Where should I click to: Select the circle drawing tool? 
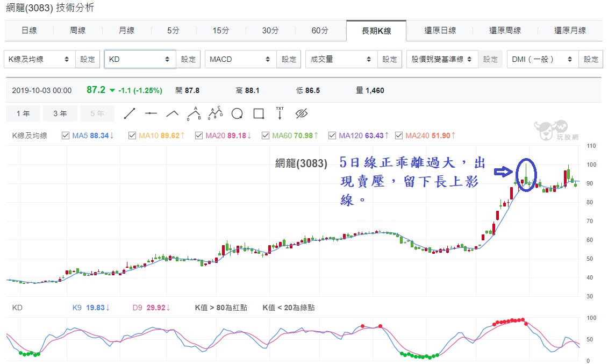click(237, 113)
